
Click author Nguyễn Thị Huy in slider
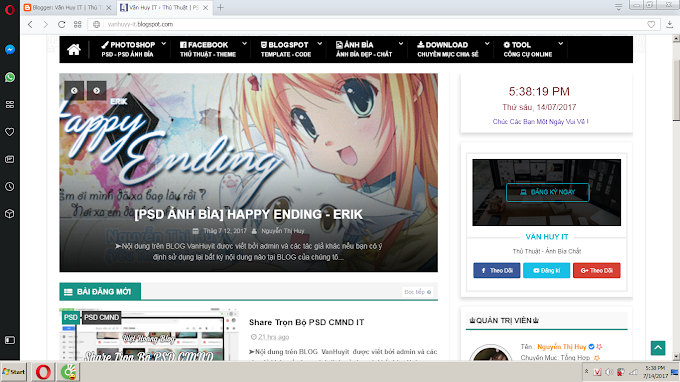pos(283,231)
